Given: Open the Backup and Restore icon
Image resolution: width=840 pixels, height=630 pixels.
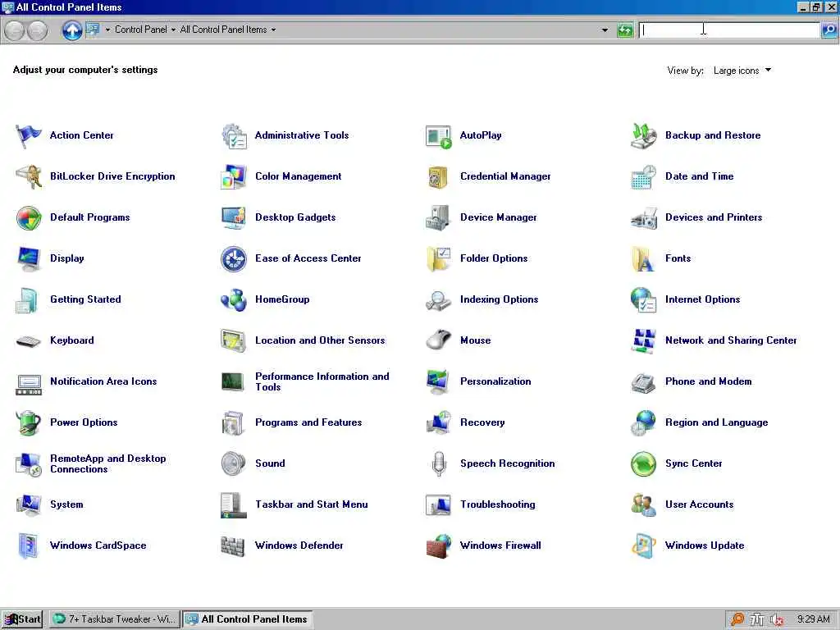Looking at the screenshot, I should [x=643, y=135].
